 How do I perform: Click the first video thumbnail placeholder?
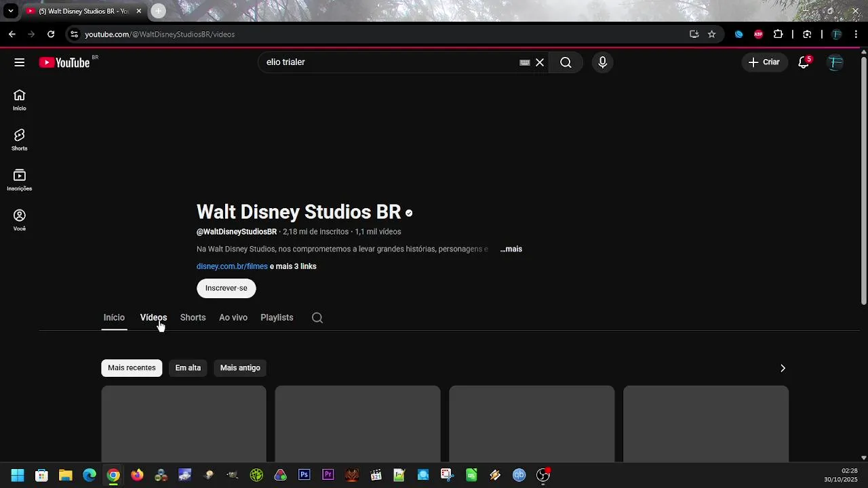pyautogui.click(x=184, y=424)
